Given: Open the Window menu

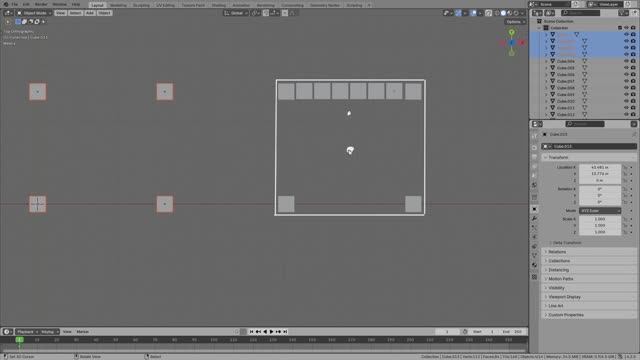Looking at the screenshot, I should coord(60,4).
